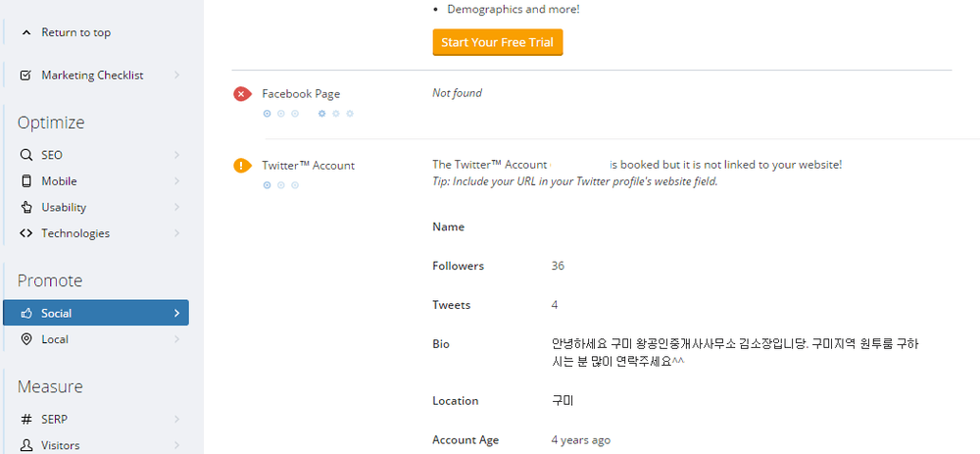Click the Measure section heading

[50, 386]
